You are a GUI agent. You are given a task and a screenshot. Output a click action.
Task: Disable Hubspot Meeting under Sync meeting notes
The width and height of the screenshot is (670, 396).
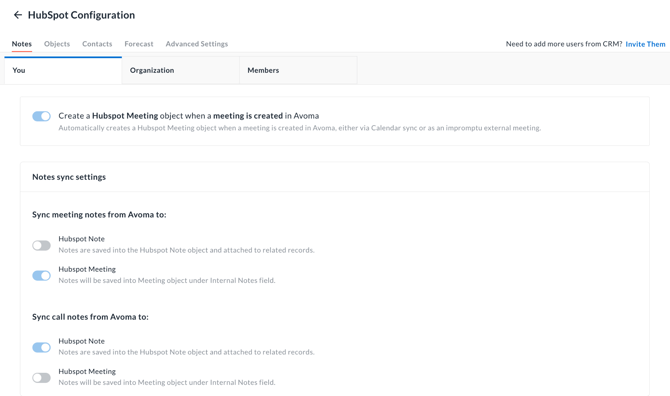41,276
